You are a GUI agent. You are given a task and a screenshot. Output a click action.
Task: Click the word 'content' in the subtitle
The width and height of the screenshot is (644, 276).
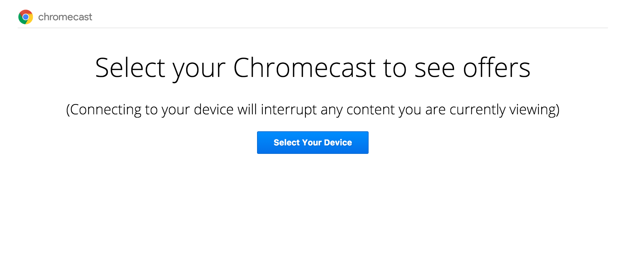370,110
